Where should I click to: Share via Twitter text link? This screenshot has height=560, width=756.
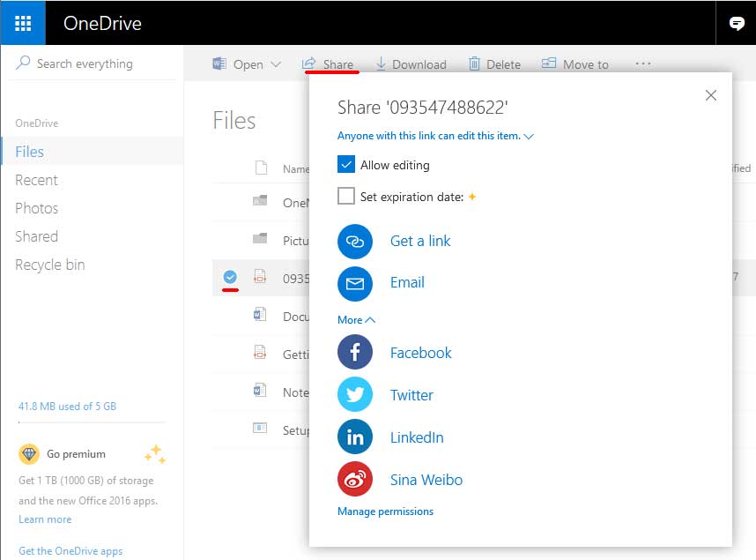tap(411, 395)
